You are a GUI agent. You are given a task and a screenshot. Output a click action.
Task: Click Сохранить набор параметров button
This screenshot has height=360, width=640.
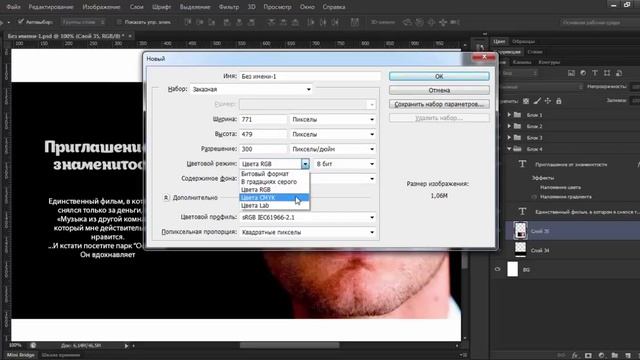pyautogui.click(x=439, y=104)
